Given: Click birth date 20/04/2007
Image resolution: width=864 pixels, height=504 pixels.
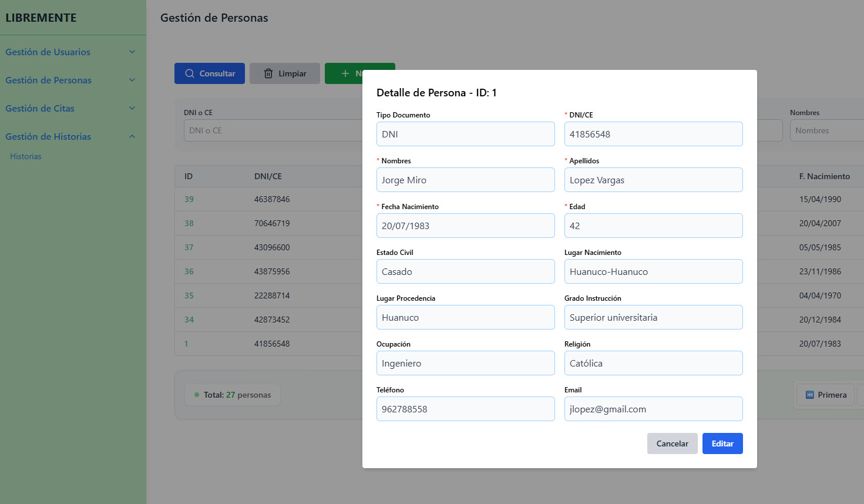Looking at the screenshot, I should point(820,223).
